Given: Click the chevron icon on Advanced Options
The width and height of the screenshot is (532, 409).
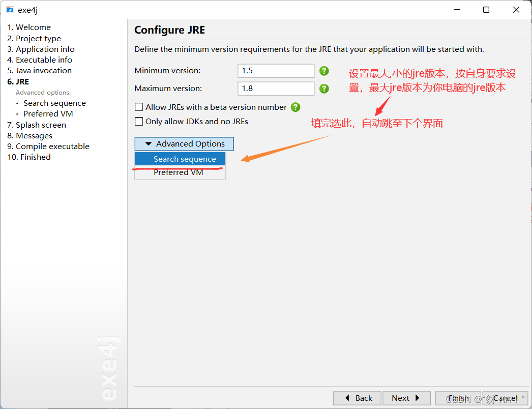Looking at the screenshot, I should pos(147,143).
